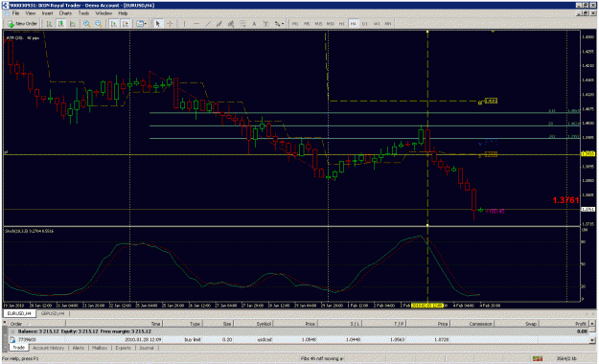Switch chart to candlesticks type
Screen dimensions: 599x364
click(60, 24)
